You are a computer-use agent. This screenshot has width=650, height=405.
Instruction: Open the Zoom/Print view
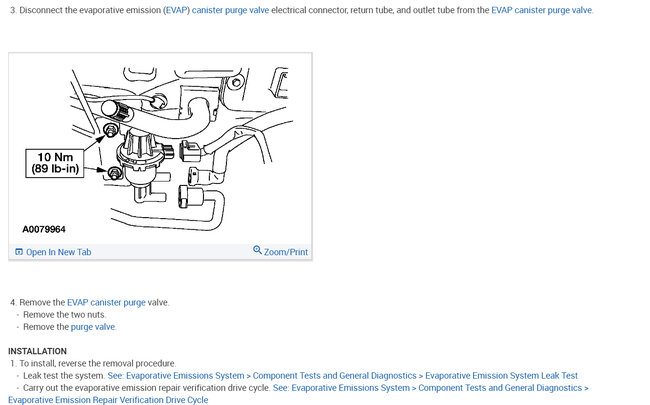click(x=286, y=252)
